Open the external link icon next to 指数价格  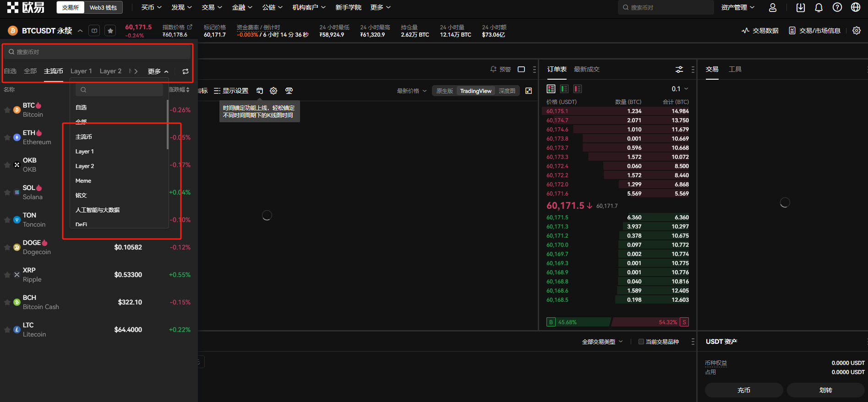[x=190, y=27]
